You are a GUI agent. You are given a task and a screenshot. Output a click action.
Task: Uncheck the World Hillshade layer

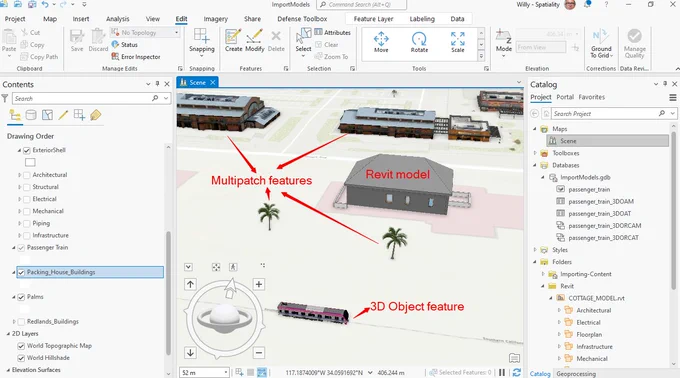tap(21, 358)
